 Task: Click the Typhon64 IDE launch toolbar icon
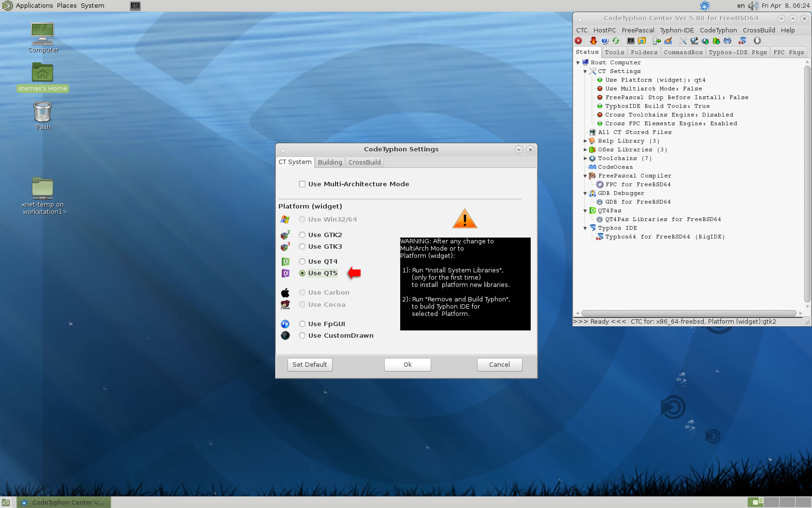(x=742, y=41)
